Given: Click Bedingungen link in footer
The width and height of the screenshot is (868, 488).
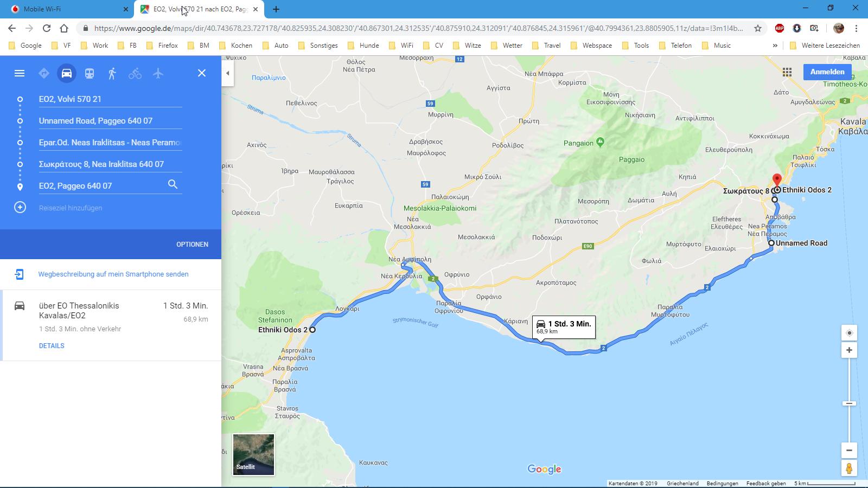Looking at the screenshot, I should click(722, 484).
